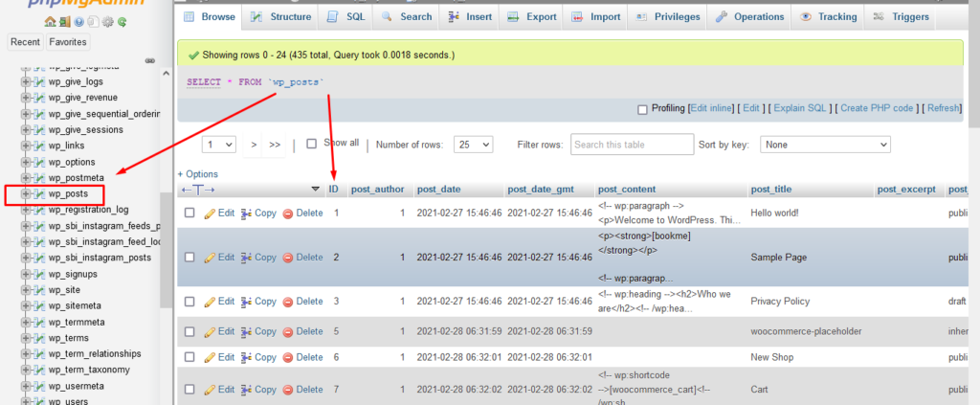Click red Delete icon for woocommerce-placeholder row
The height and width of the screenshot is (405, 980).
[x=288, y=331]
